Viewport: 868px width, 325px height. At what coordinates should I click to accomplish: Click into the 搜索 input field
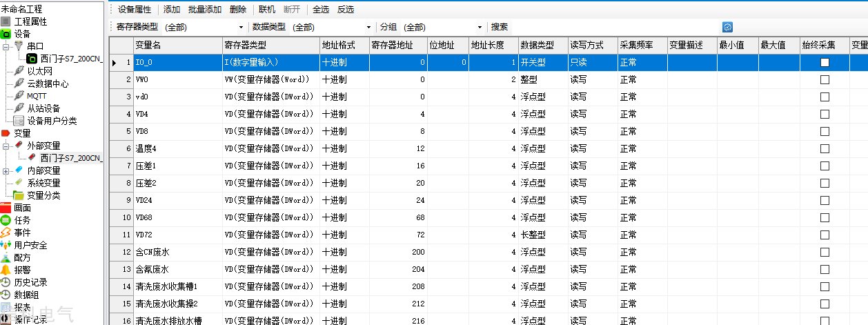[x=614, y=27]
